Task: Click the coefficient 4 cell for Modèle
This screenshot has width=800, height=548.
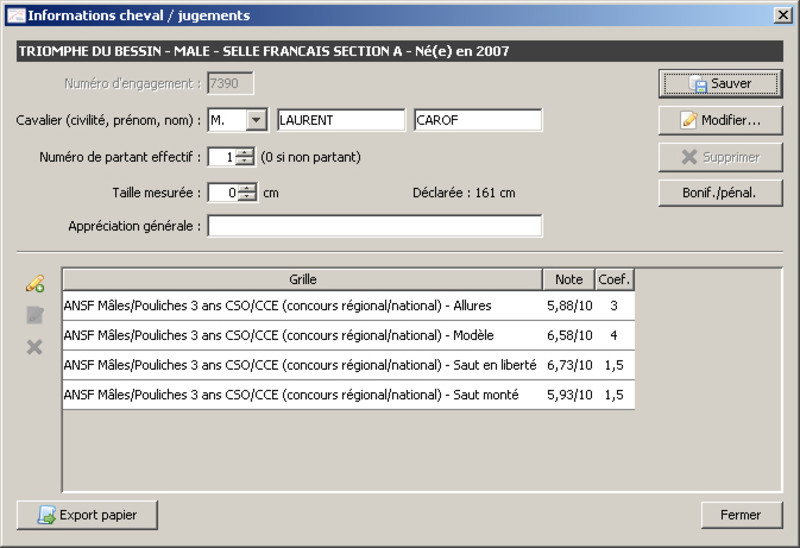Action: point(614,335)
